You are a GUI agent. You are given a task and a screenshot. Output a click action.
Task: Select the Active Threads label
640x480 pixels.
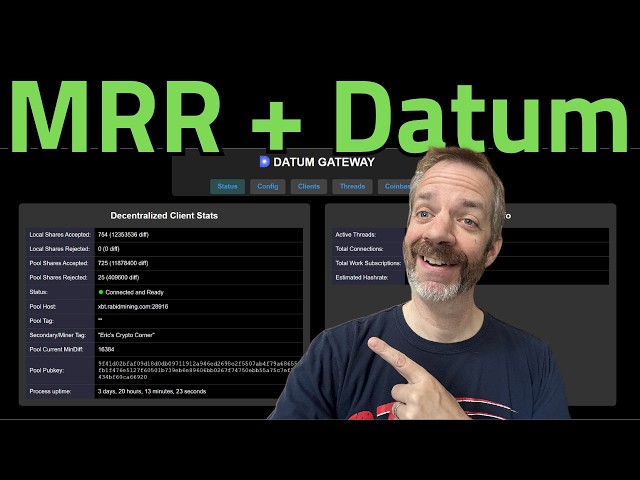(x=356, y=235)
